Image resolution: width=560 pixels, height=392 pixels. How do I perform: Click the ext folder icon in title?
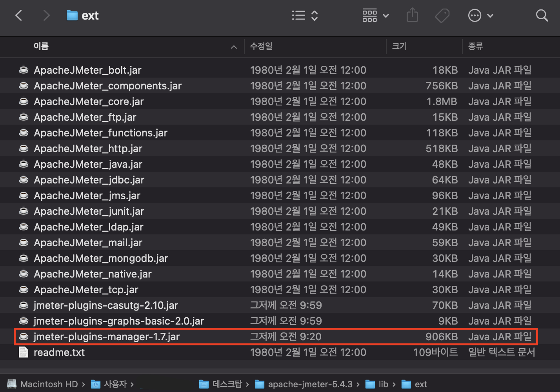[72, 16]
